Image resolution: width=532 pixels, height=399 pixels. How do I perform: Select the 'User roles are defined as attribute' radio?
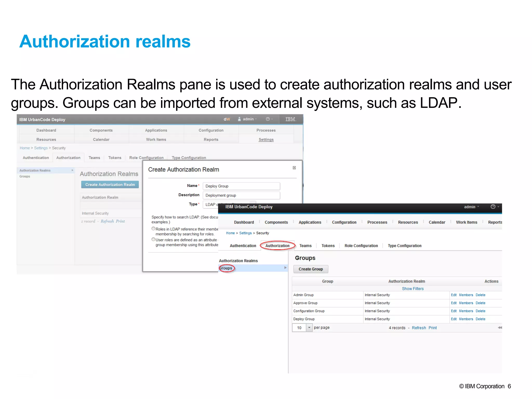pyautogui.click(x=154, y=240)
